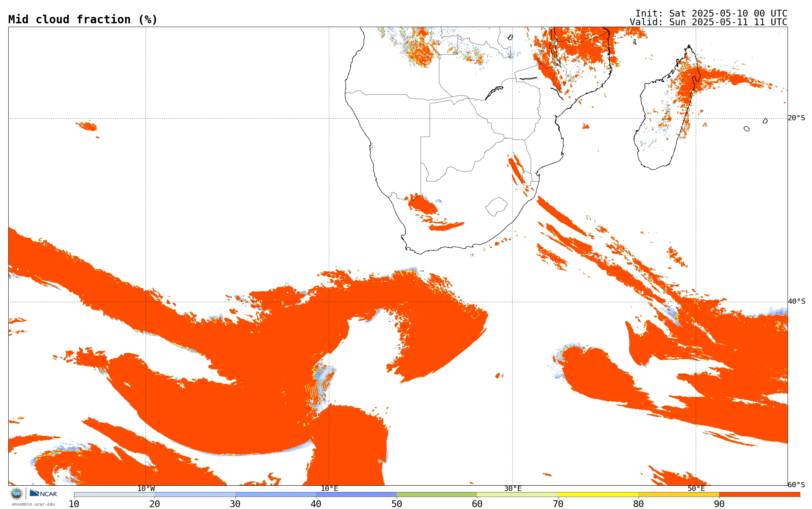Click the 50°E longitude label

[x=696, y=489]
